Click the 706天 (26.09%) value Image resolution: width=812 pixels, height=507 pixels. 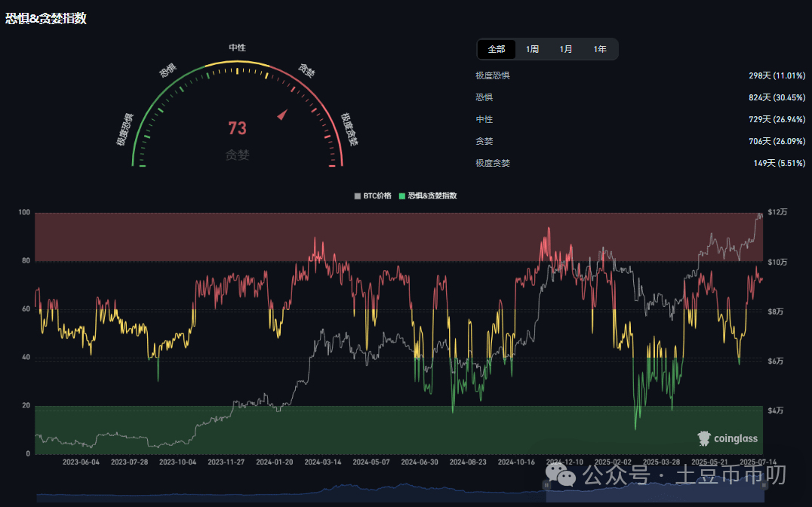(x=777, y=141)
